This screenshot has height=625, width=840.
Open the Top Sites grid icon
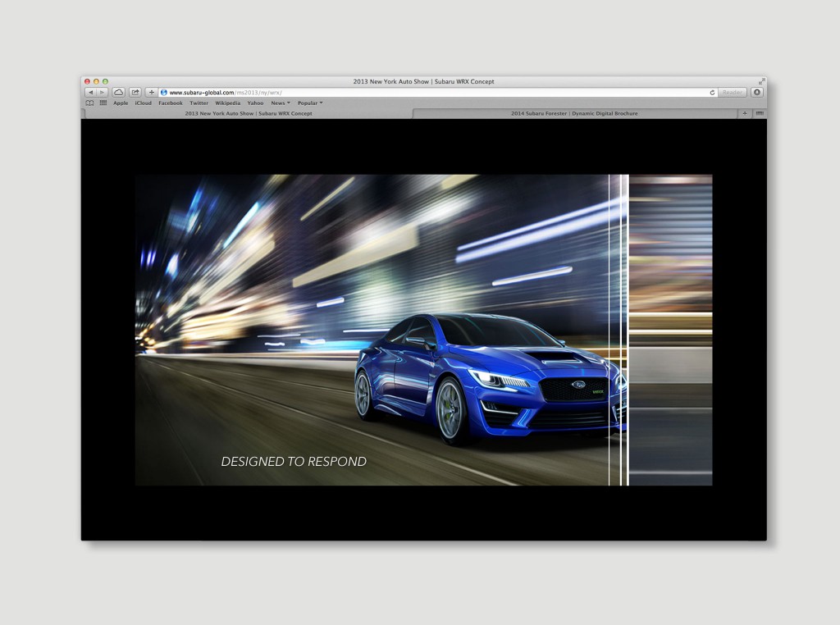tap(103, 103)
